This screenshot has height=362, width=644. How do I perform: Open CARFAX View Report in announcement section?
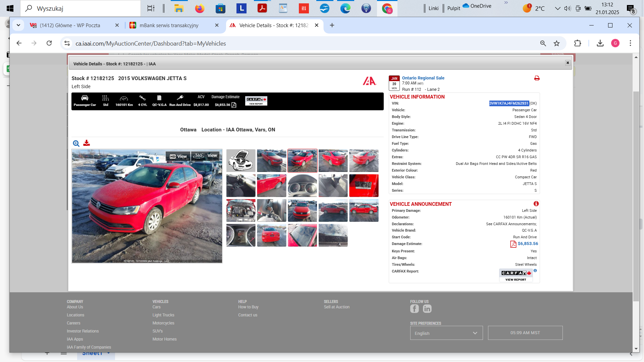[x=516, y=276]
